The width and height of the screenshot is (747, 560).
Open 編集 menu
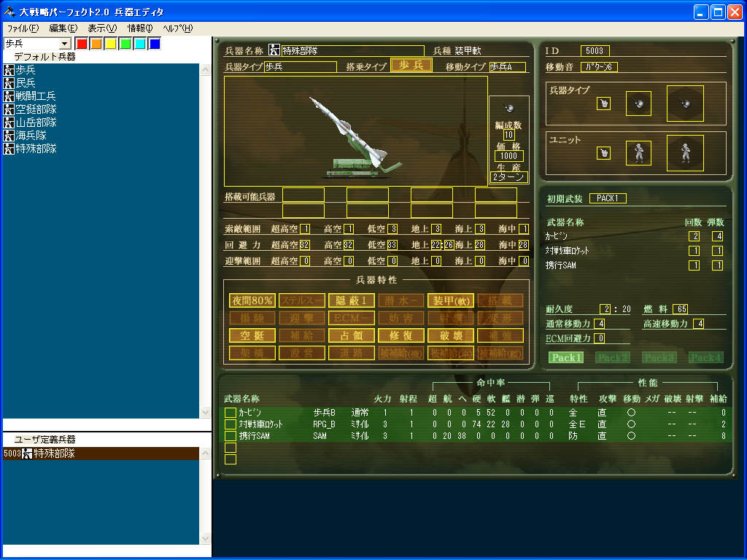tap(63, 28)
